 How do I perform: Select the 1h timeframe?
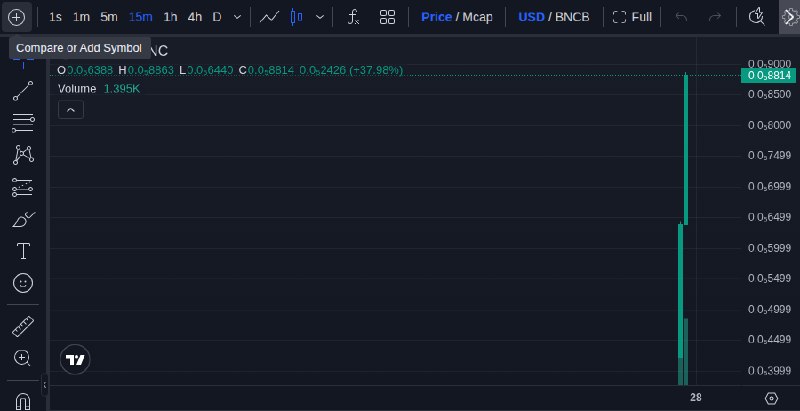pos(170,17)
